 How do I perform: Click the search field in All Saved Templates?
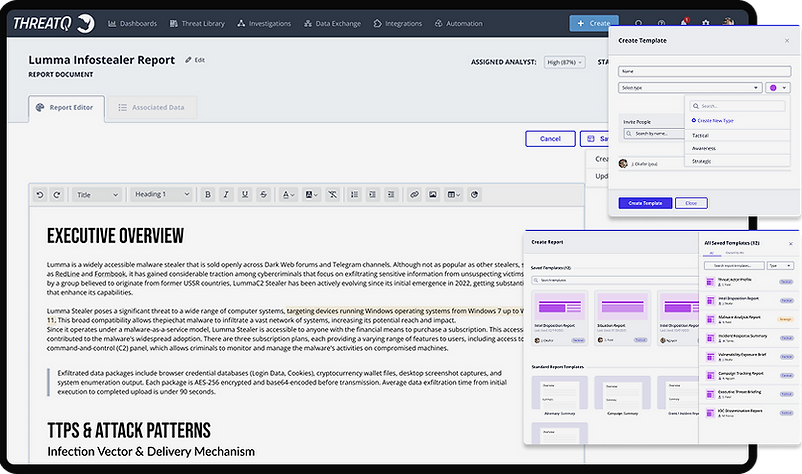click(x=734, y=266)
